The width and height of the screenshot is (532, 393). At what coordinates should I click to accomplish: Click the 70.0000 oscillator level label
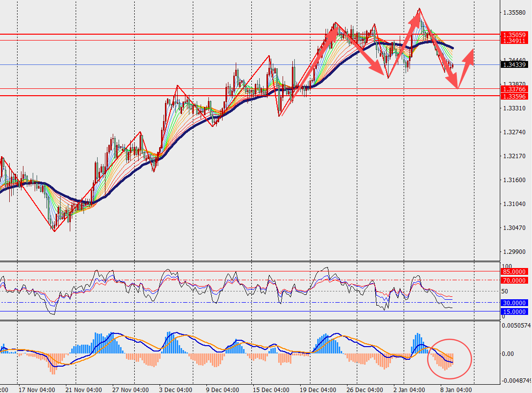(514, 280)
